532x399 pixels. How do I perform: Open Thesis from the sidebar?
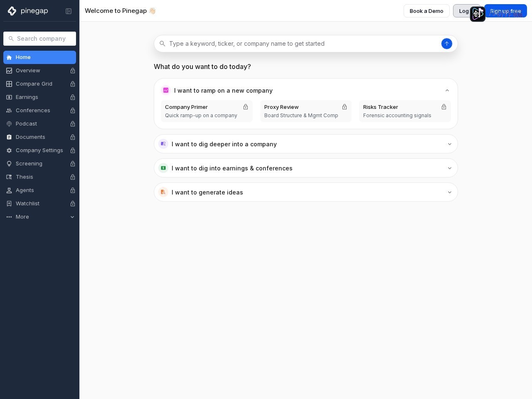tap(39, 177)
